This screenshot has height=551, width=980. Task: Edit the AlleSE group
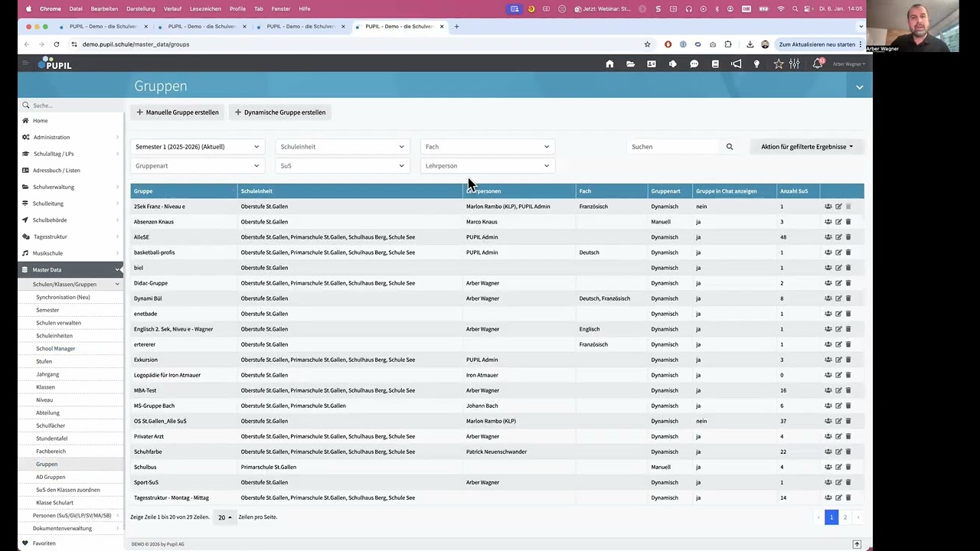(838, 237)
